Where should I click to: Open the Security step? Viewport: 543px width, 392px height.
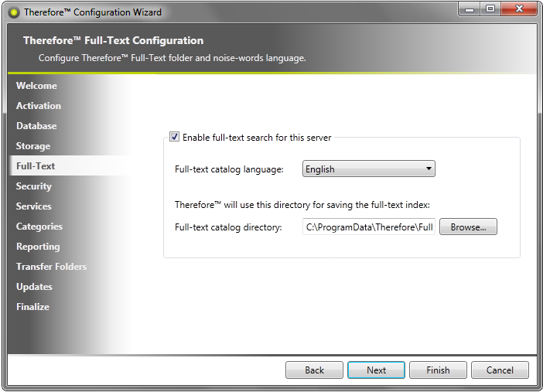[33, 186]
